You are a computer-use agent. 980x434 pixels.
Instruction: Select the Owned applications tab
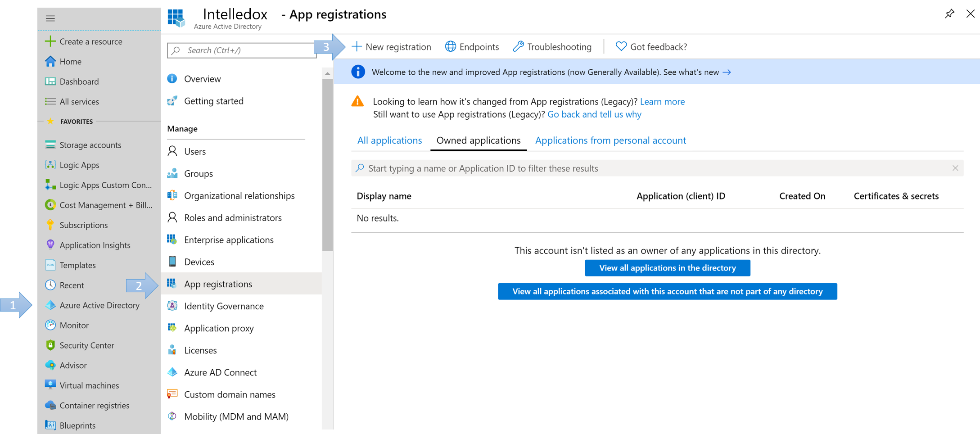point(479,140)
